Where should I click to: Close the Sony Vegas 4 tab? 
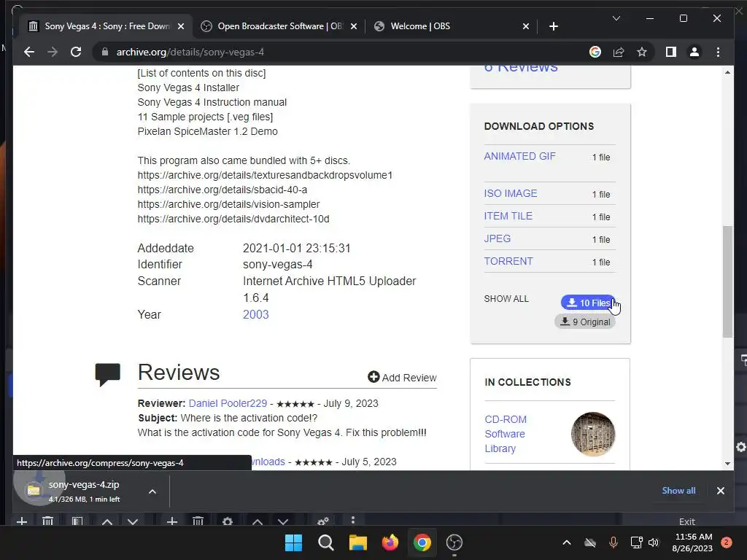tap(181, 26)
